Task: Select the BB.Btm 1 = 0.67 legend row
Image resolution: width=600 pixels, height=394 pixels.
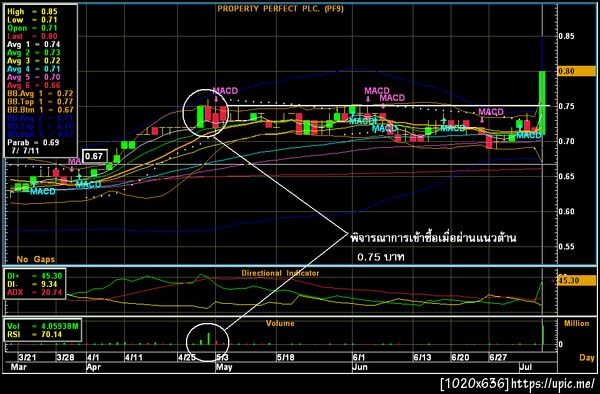Action: [40, 110]
